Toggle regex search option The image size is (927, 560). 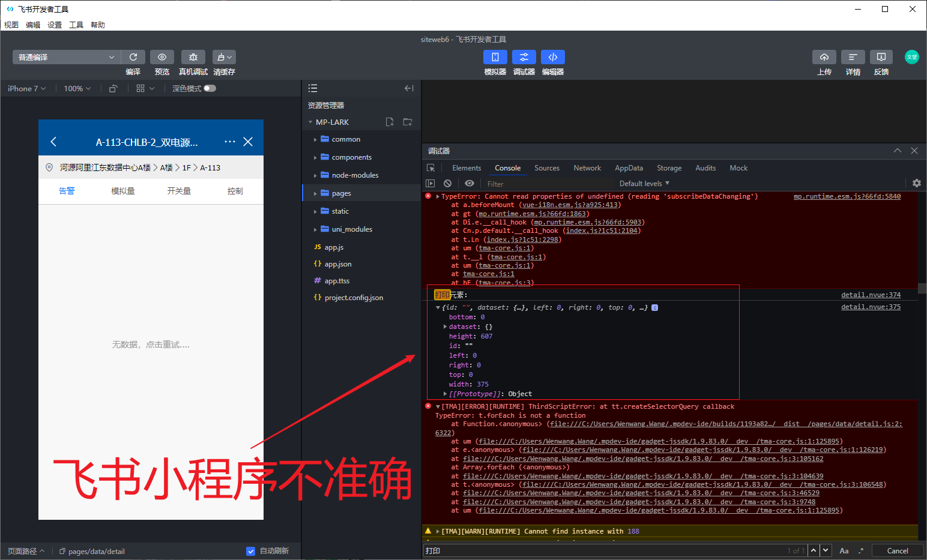(861, 550)
